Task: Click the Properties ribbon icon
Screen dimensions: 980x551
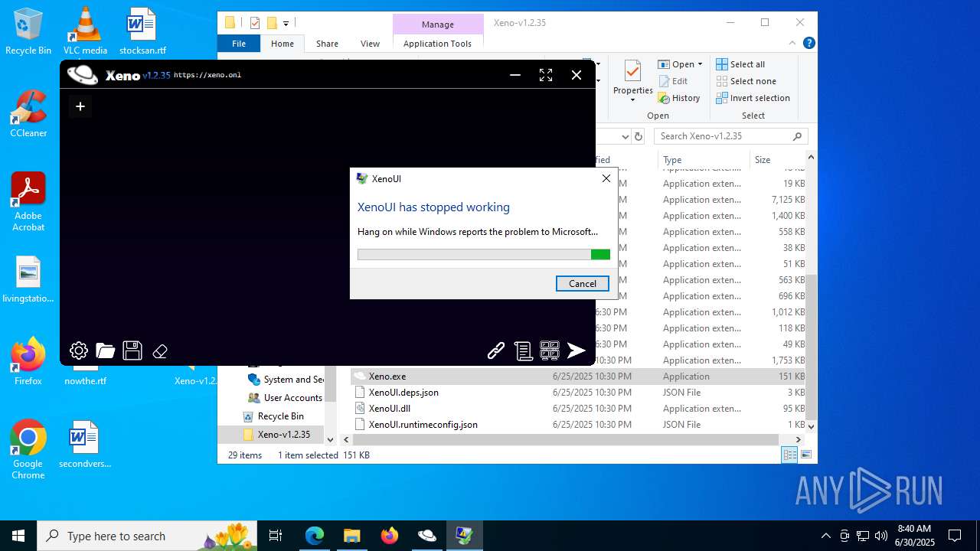Action: tap(632, 79)
